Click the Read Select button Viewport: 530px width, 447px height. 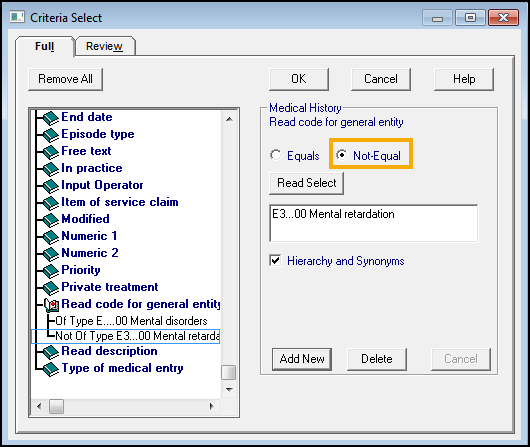pyautogui.click(x=306, y=183)
